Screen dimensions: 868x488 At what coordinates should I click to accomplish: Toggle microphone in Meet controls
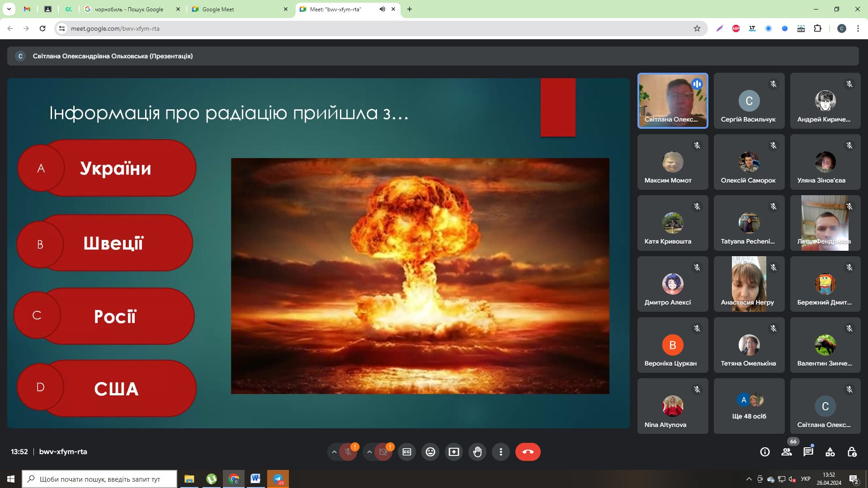coord(348,452)
